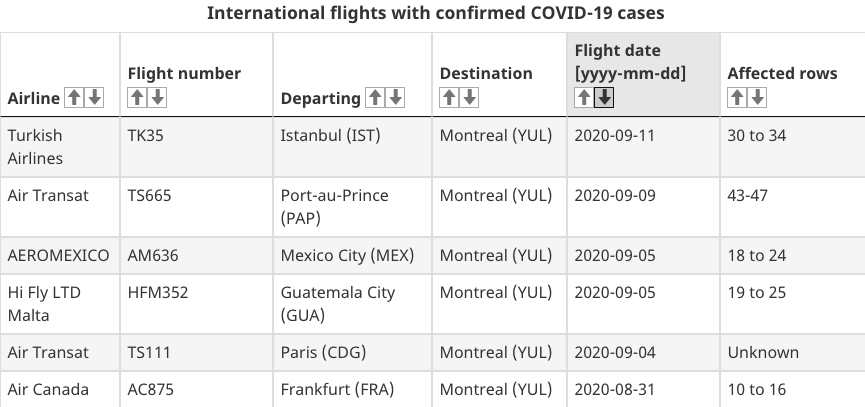Sort Destination column descending

[x=469, y=98]
